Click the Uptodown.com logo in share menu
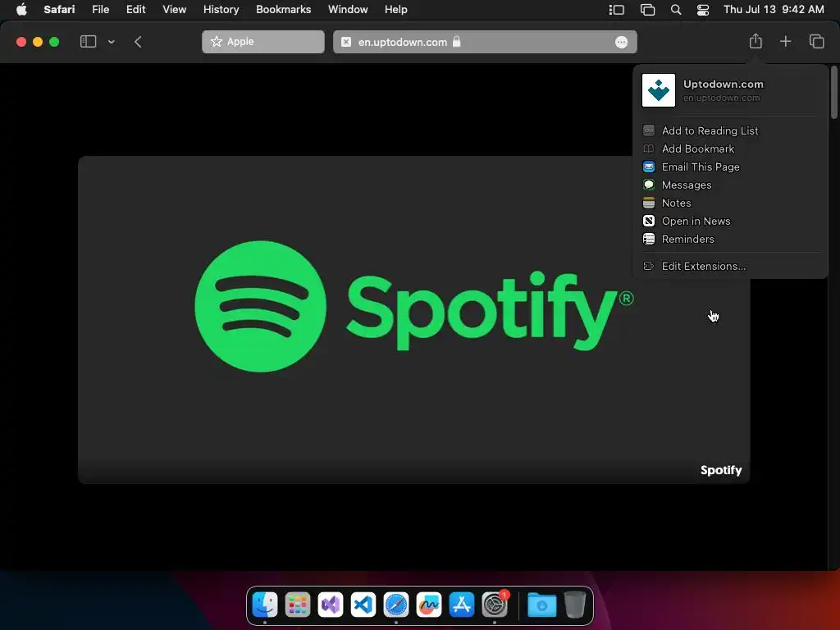 pyautogui.click(x=659, y=90)
